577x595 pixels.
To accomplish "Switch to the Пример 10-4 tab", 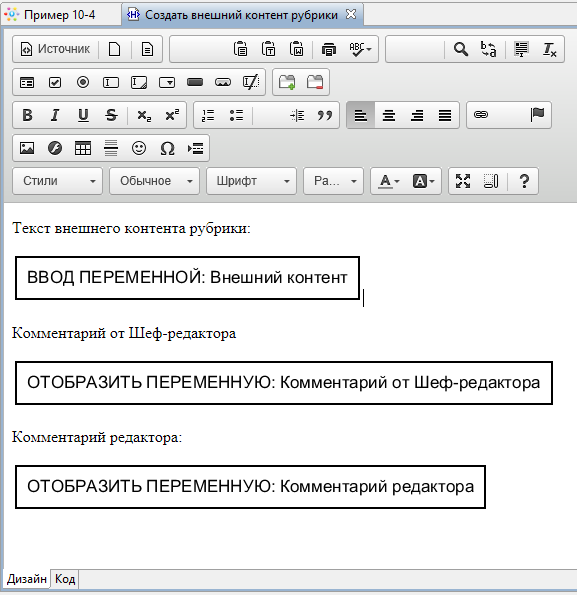I will (x=60, y=15).
